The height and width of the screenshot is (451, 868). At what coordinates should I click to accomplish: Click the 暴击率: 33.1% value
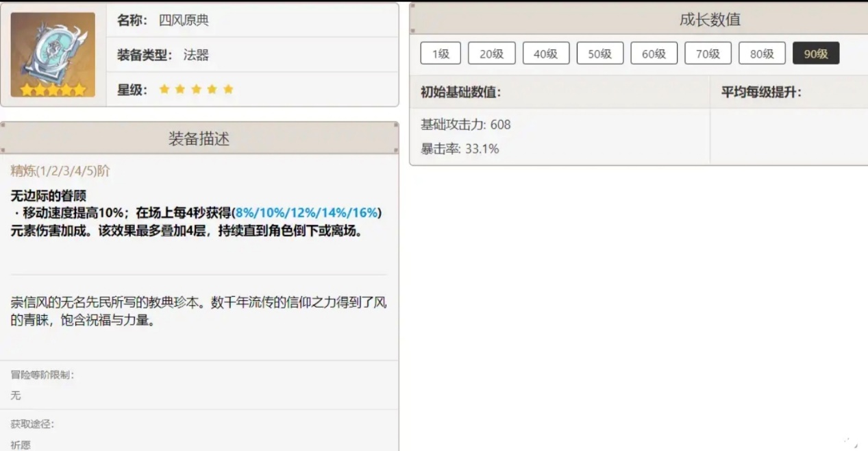click(460, 148)
